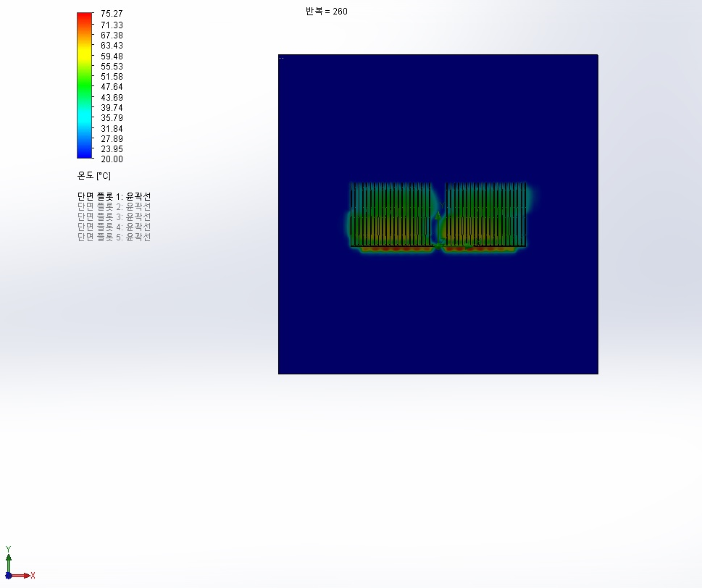Select legend minimum value 20.00

click(112, 159)
